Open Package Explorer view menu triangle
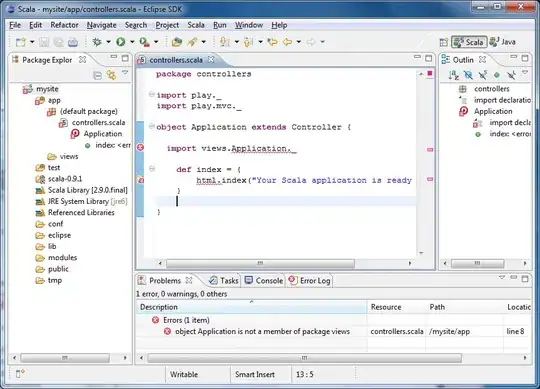This screenshot has width=540, height=389. (125, 73)
